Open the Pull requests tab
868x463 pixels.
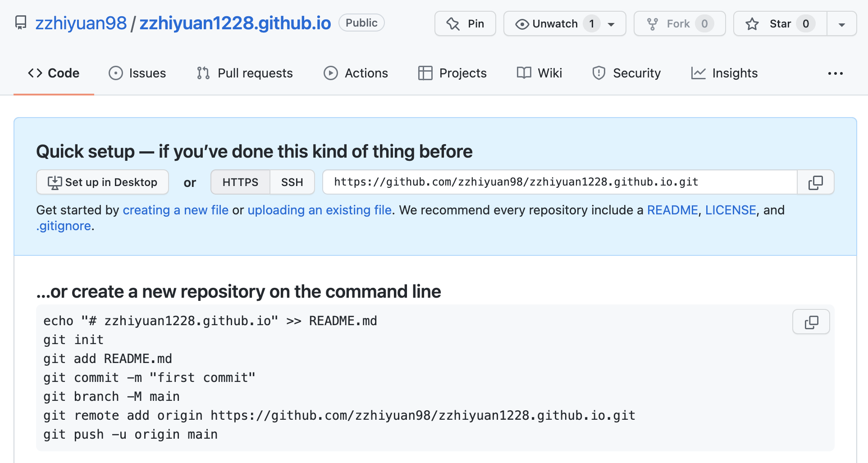[245, 73]
